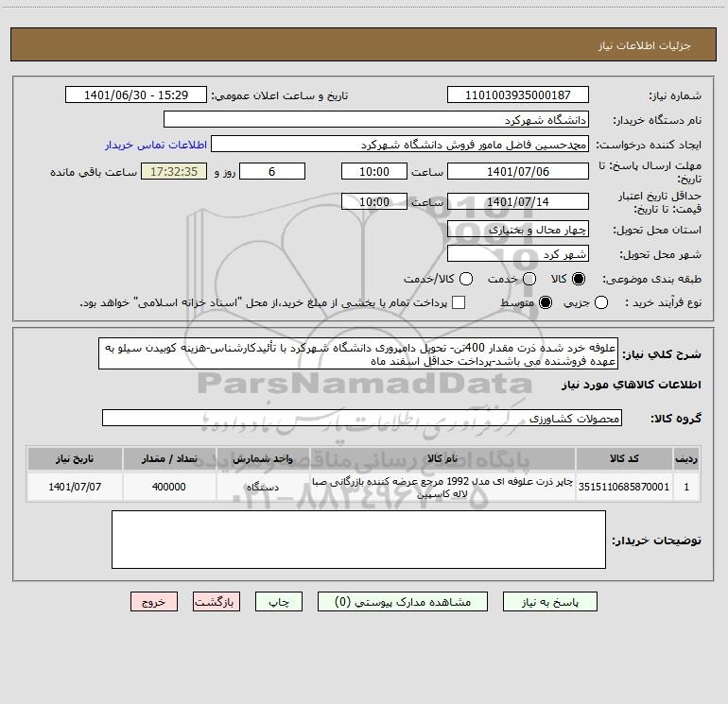Image resolution: width=728 pixels, height=704 pixels.
Task: Click the response deadline hour field 10:00
Action: click(374, 171)
